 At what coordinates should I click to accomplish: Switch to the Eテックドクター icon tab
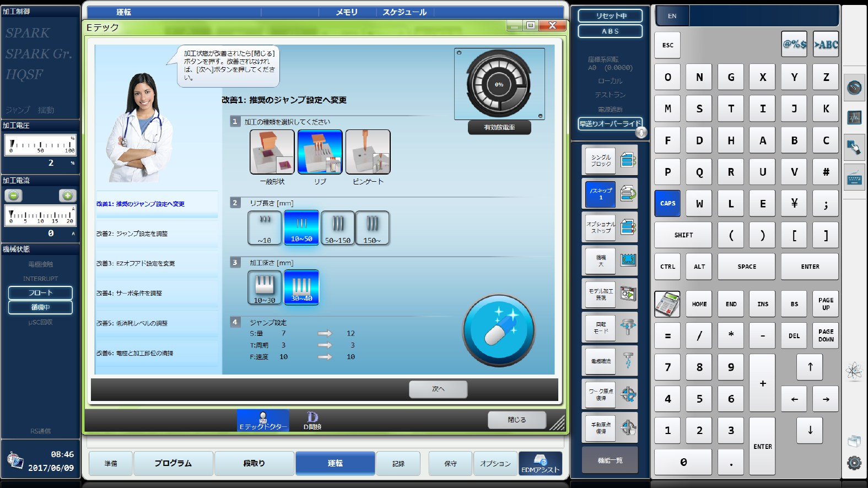pyautogui.click(x=263, y=421)
